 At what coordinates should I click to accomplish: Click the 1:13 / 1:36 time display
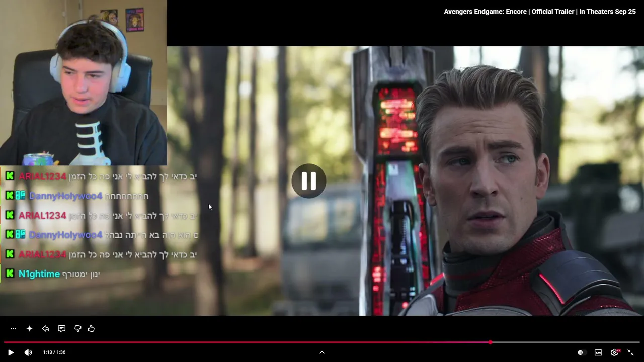tap(54, 352)
